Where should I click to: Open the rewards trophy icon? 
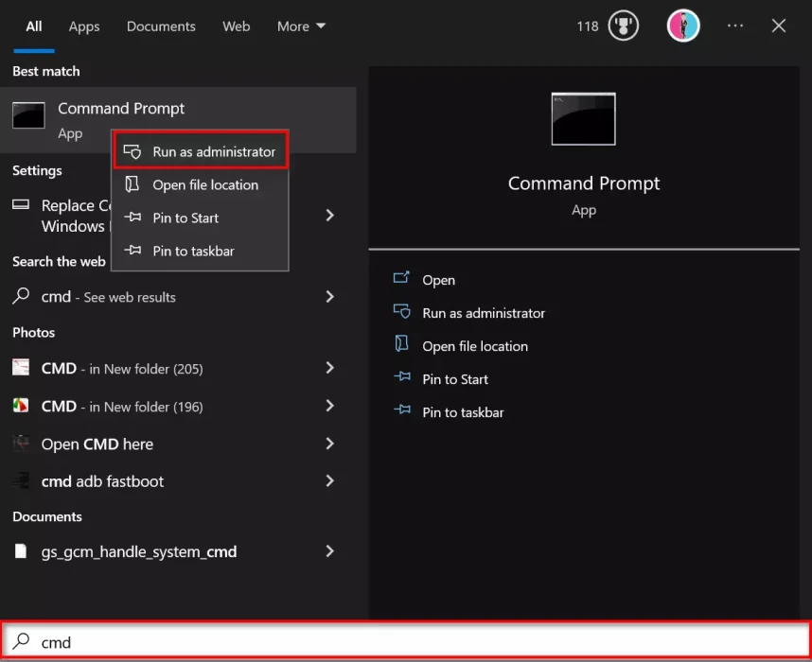click(x=623, y=26)
